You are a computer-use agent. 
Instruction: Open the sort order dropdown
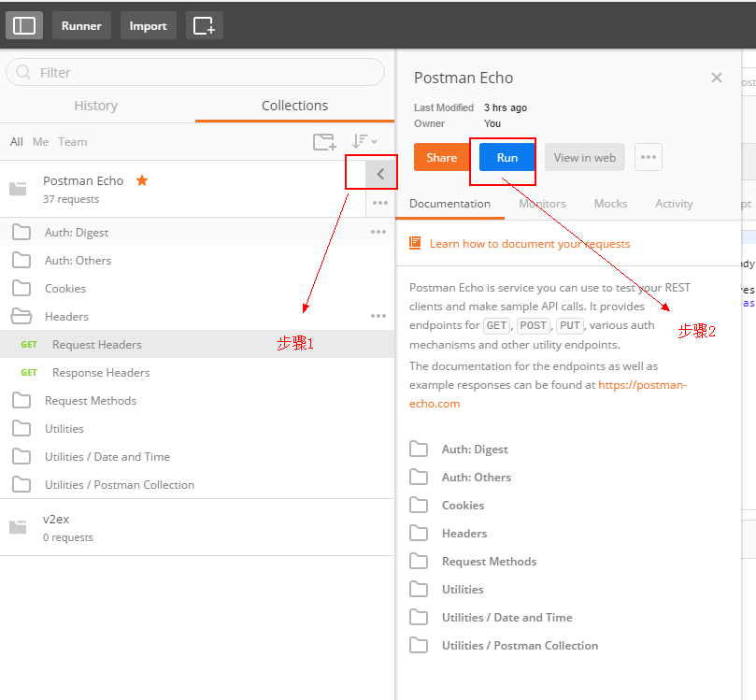pyautogui.click(x=364, y=141)
